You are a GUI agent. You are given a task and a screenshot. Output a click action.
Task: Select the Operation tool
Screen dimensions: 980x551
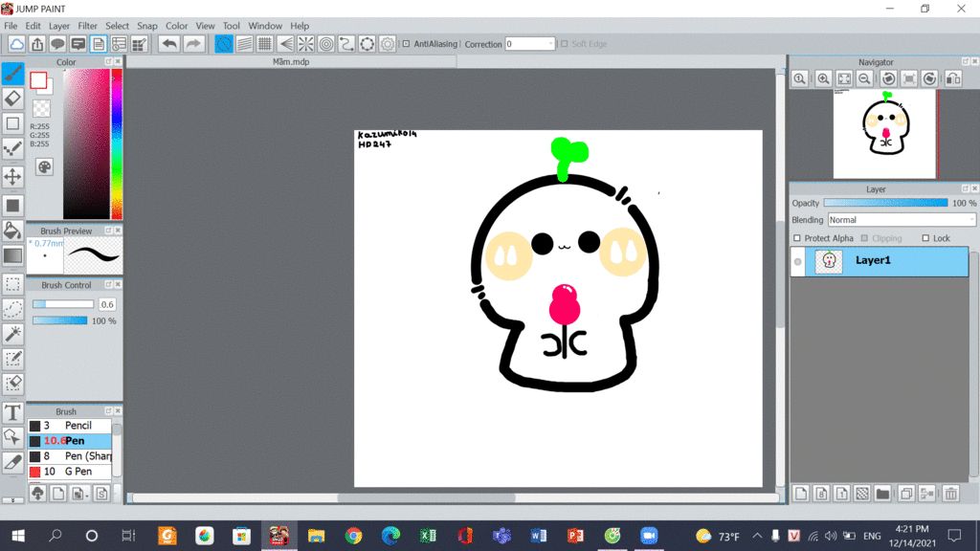pyautogui.click(x=12, y=437)
